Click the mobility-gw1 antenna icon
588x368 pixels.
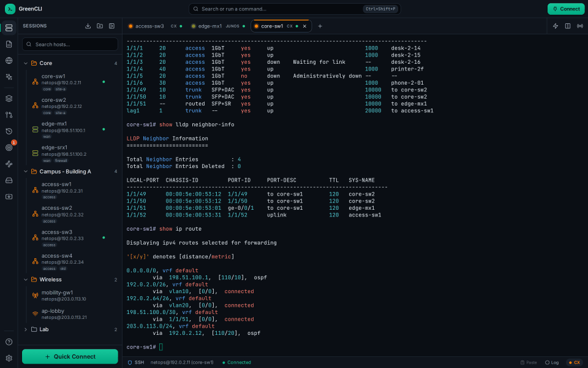(36, 296)
